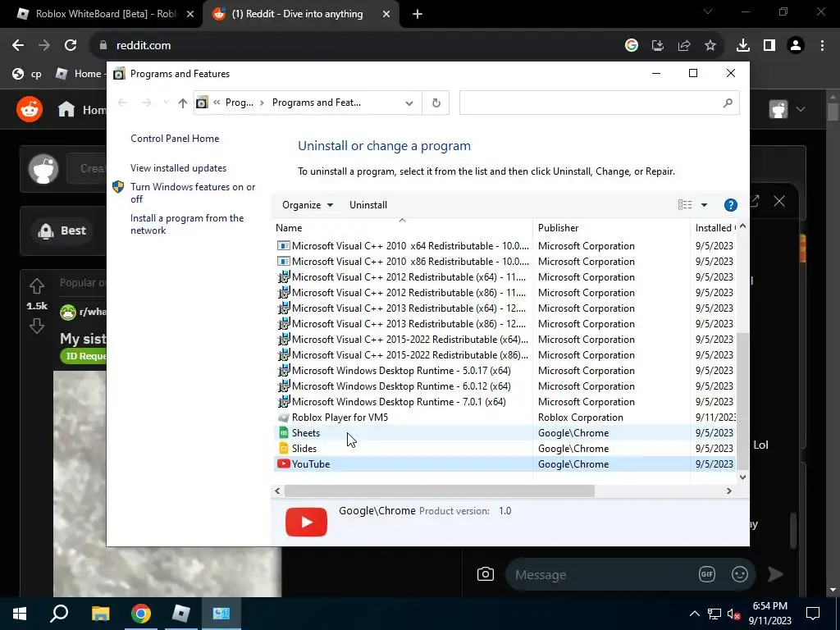
Task: Reload the Reddit page in Chrome
Action: click(x=71, y=46)
